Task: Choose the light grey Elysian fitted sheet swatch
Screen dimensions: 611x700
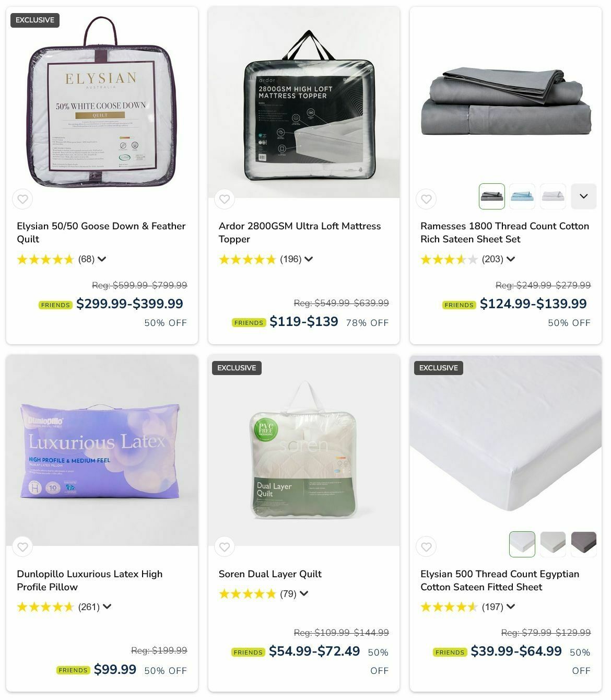Action: click(x=553, y=544)
